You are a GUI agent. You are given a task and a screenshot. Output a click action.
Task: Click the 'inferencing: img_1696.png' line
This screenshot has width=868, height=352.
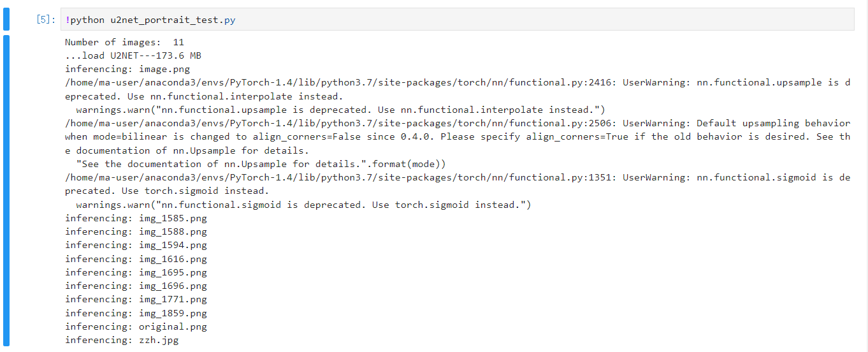136,286
